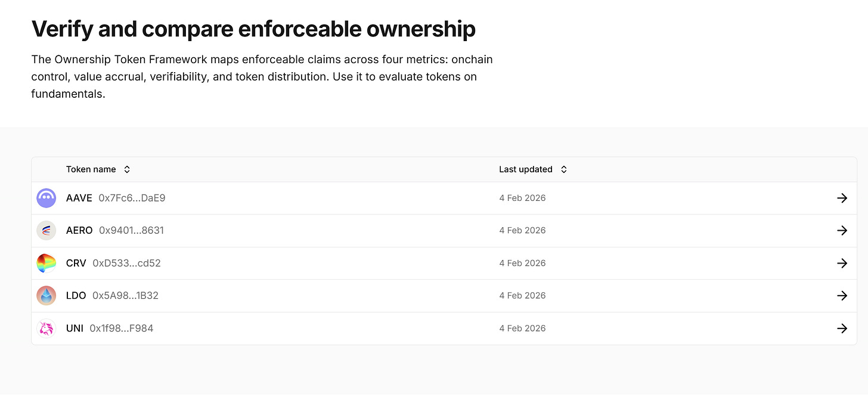The width and height of the screenshot is (868, 415).
Task: Open the AAVE token name link
Action: (79, 198)
